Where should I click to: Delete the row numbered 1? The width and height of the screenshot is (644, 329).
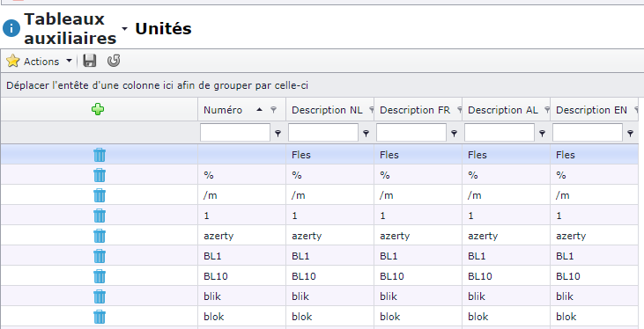click(100, 216)
